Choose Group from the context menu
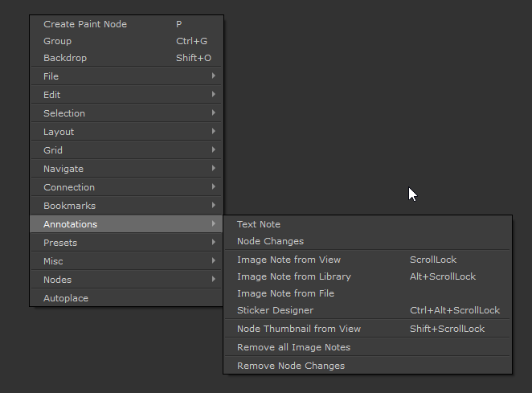 (x=58, y=41)
